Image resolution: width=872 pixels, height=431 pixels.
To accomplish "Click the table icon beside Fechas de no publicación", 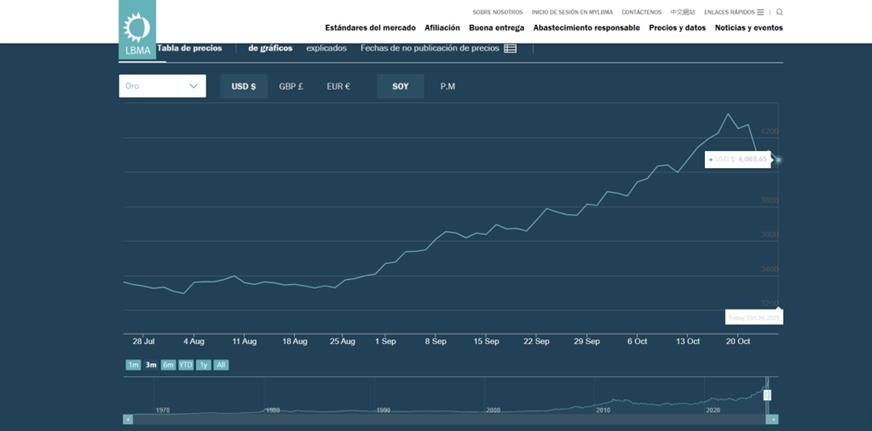I will (x=510, y=48).
